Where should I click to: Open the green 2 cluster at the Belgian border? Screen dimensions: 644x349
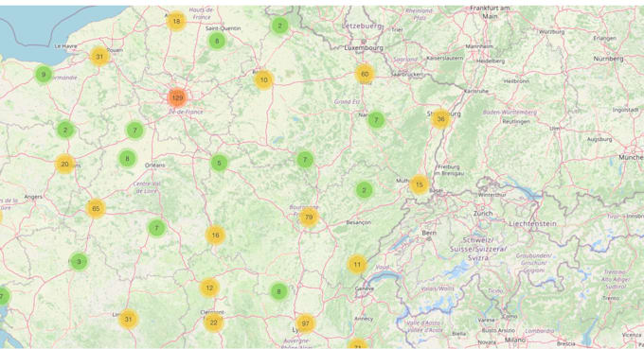click(x=279, y=26)
